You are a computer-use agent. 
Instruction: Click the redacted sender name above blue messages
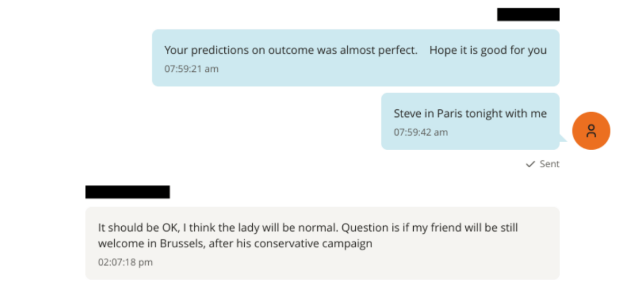tap(528, 14)
